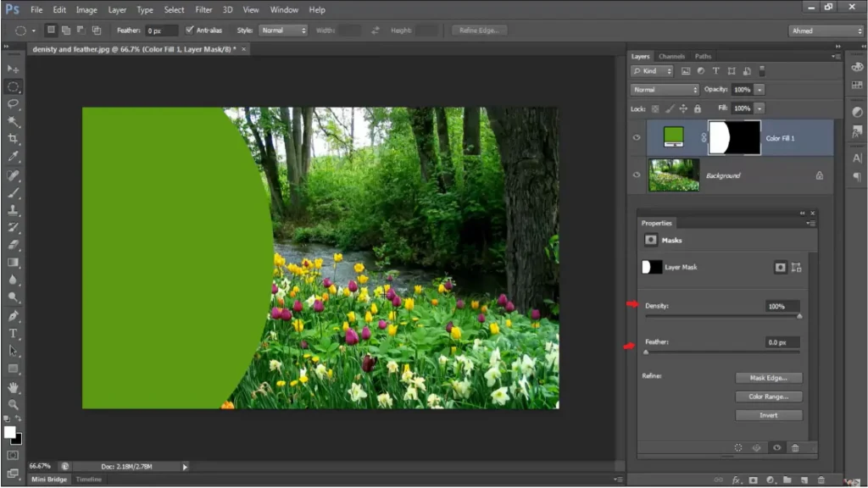The width and height of the screenshot is (868, 488).
Task: Click the apply mask icon in Properties
Action: point(757,447)
